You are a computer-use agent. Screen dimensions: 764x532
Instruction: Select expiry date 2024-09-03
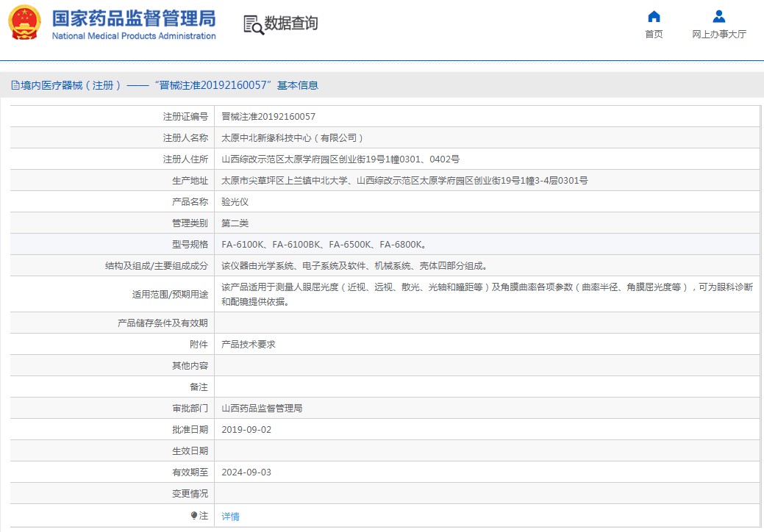click(246, 472)
